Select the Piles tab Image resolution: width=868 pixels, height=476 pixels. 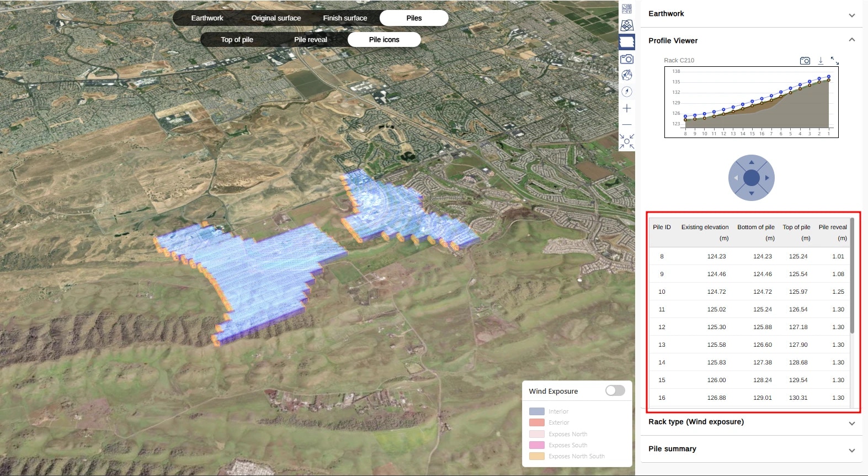tap(414, 18)
